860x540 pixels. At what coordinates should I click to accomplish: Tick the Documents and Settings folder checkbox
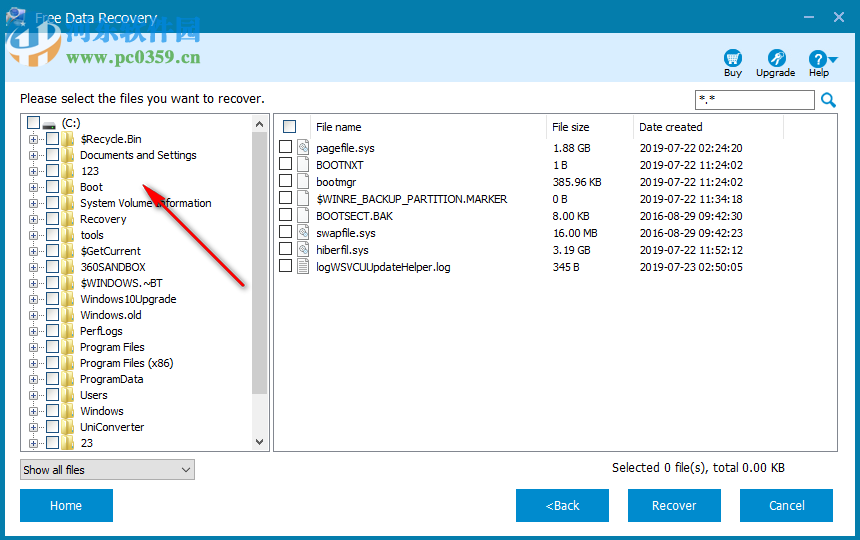tap(53, 155)
